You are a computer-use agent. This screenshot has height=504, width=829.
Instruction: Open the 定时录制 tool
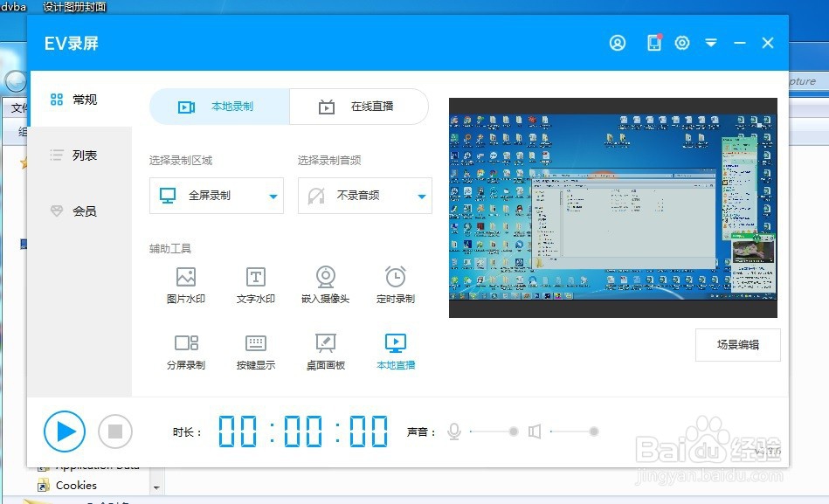(x=395, y=285)
